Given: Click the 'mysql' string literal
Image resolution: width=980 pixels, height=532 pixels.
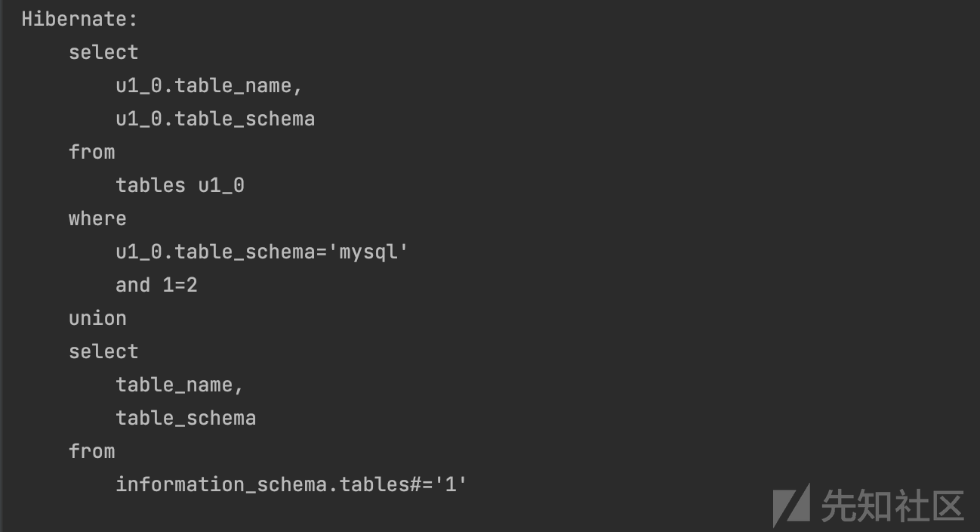Looking at the screenshot, I should (x=368, y=252).
